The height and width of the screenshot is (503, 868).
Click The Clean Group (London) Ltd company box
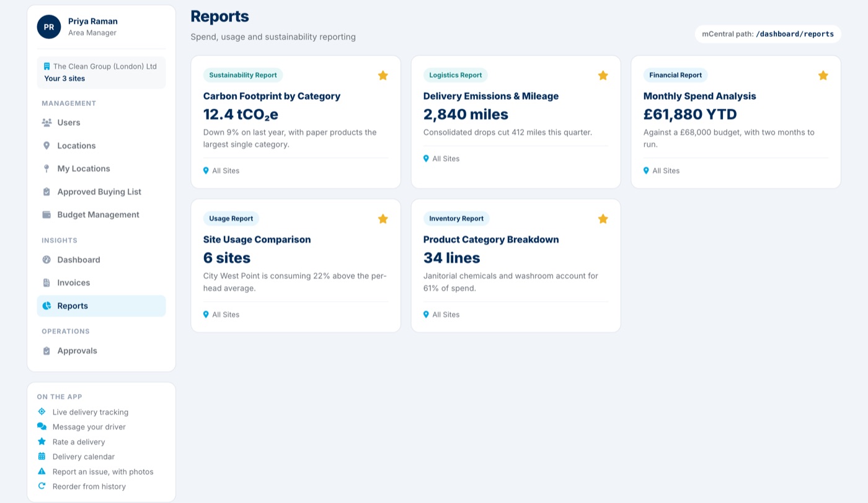[x=102, y=72]
